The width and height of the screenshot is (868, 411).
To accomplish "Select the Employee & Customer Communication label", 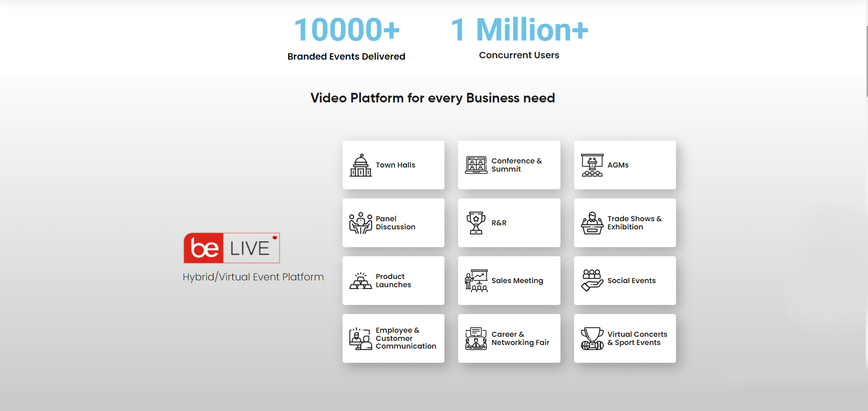I will 406,338.
